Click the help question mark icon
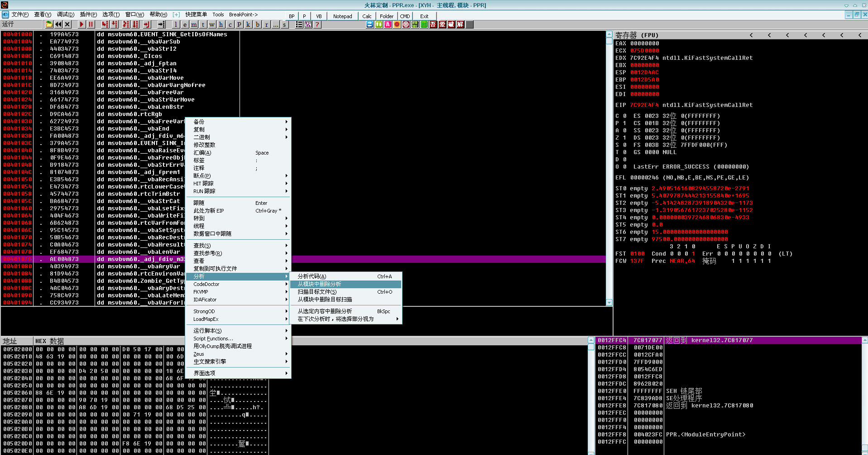This screenshot has height=455, width=868. [x=317, y=24]
